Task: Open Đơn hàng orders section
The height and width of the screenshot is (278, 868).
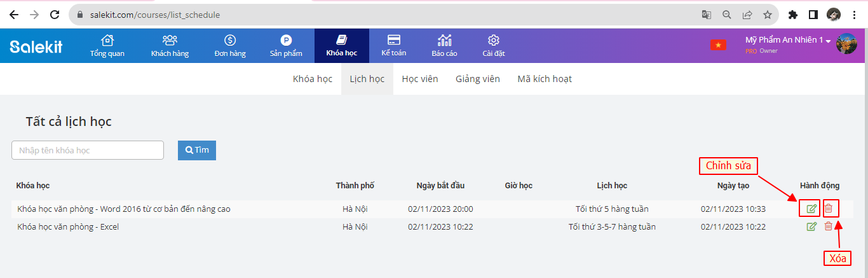Action: coord(230,46)
